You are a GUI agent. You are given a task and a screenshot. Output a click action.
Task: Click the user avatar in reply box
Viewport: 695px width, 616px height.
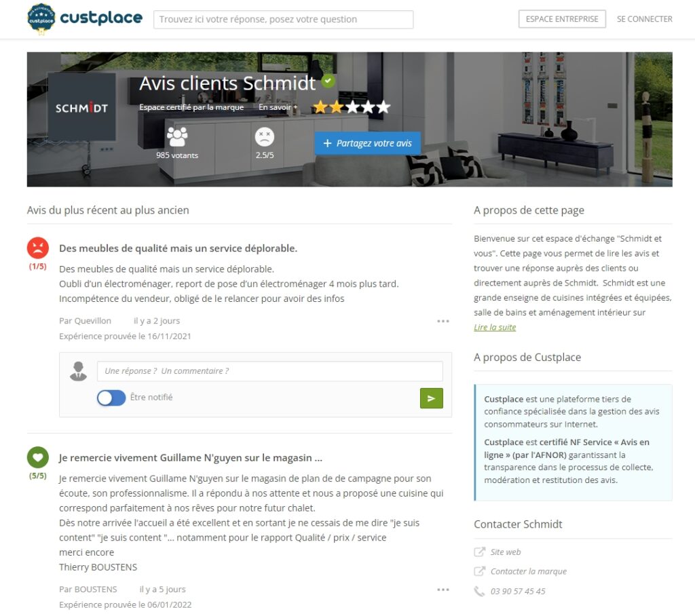tap(79, 371)
